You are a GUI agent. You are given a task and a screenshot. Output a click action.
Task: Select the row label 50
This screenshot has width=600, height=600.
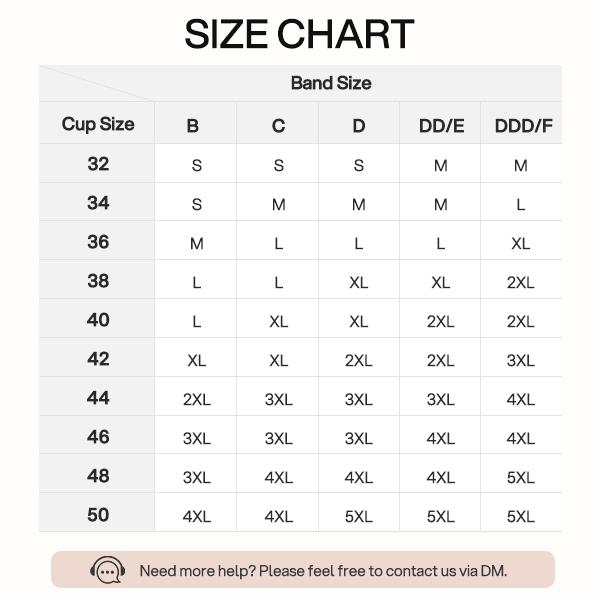97,515
